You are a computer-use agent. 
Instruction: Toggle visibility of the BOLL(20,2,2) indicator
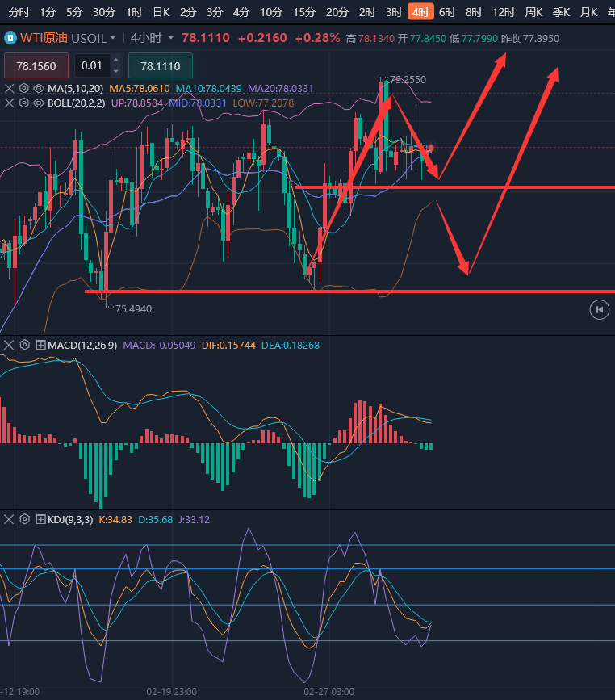pos(39,103)
